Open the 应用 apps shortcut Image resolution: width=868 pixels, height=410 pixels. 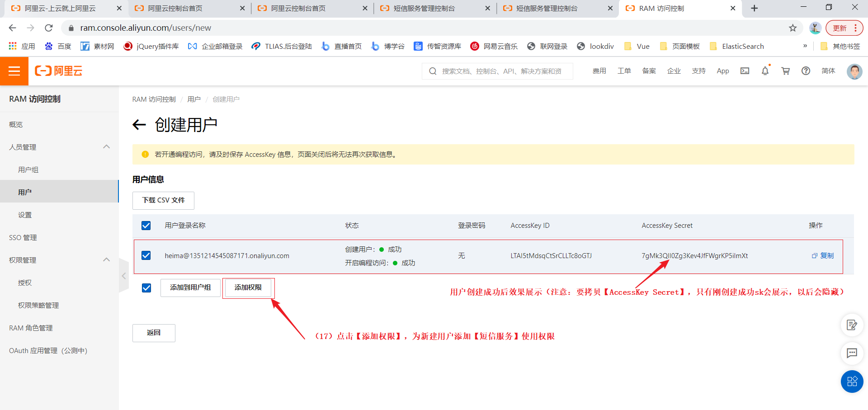22,46
